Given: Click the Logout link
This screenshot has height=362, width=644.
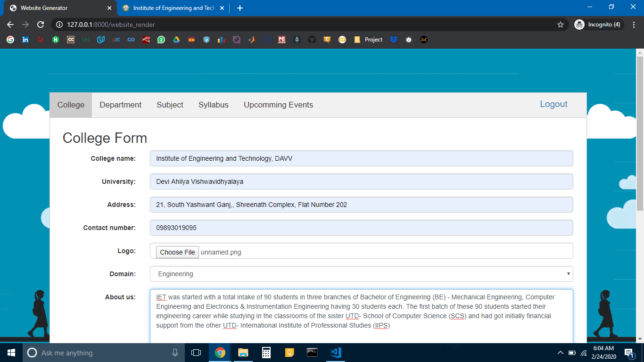Looking at the screenshot, I should point(554,104).
